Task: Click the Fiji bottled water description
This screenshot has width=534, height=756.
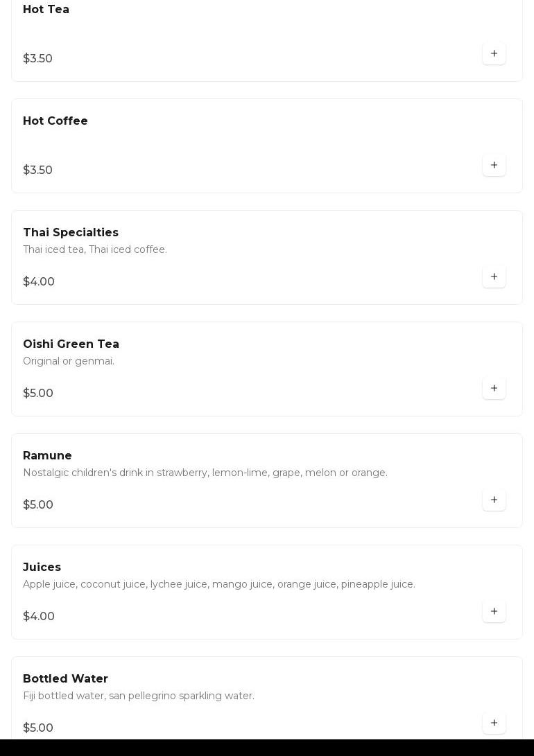Action: pyautogui.click(x=139, y=696)
